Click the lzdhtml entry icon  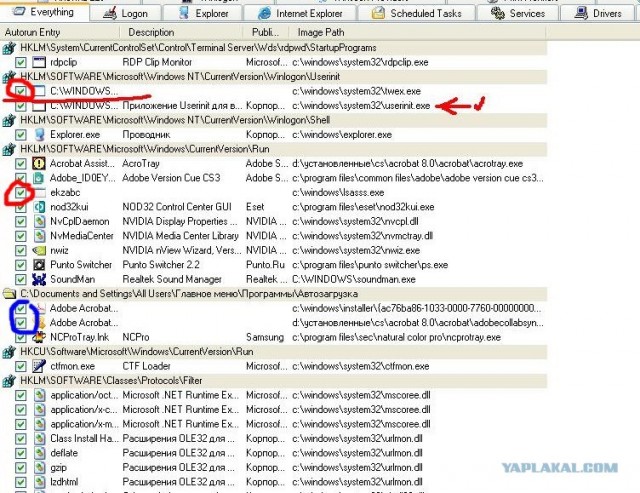39,482
